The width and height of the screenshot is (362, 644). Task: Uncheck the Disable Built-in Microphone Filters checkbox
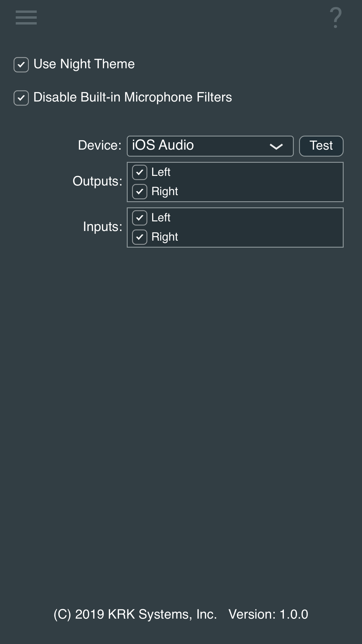[21, 98]
